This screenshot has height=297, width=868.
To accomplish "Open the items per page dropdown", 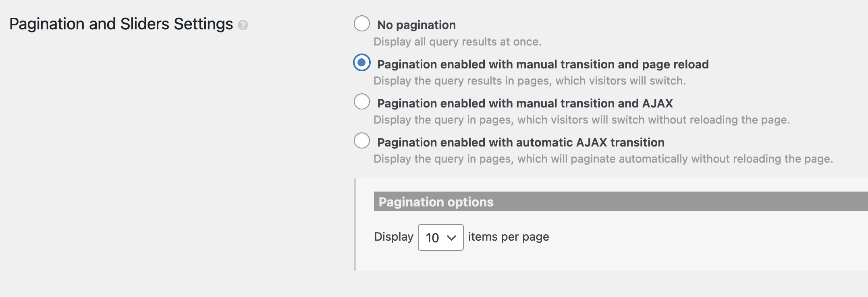I will point(440,237).
